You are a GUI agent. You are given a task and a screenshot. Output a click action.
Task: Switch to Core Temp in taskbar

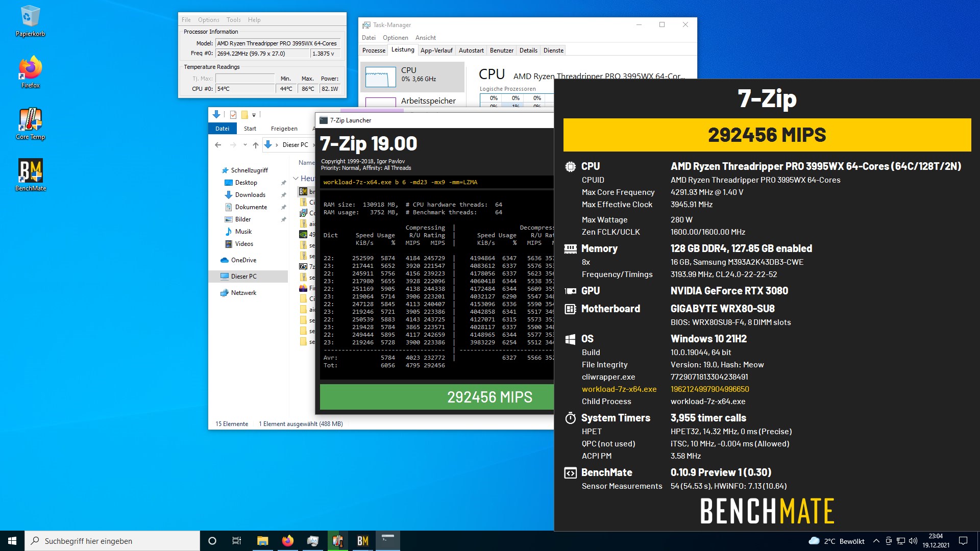coord(338,541)
